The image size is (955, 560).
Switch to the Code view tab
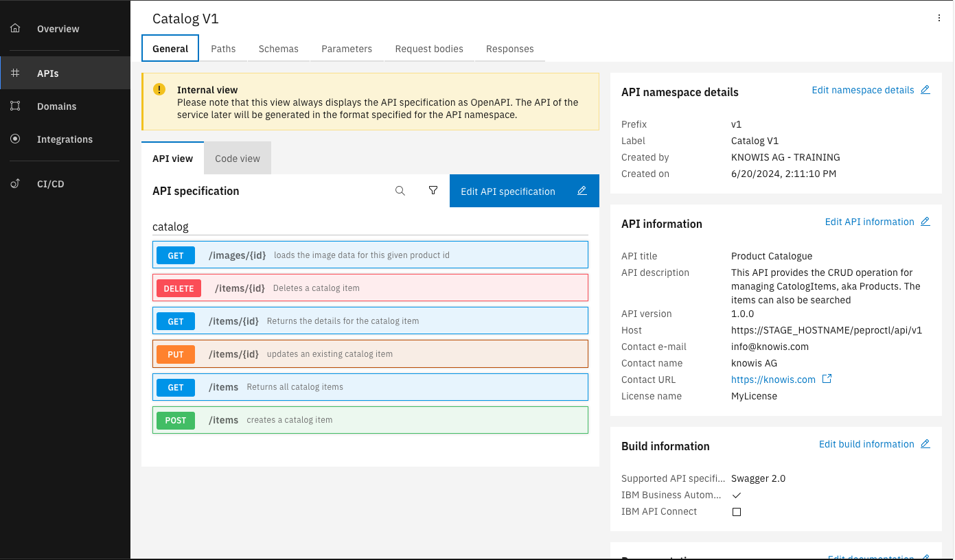click(x=237, y=158)
